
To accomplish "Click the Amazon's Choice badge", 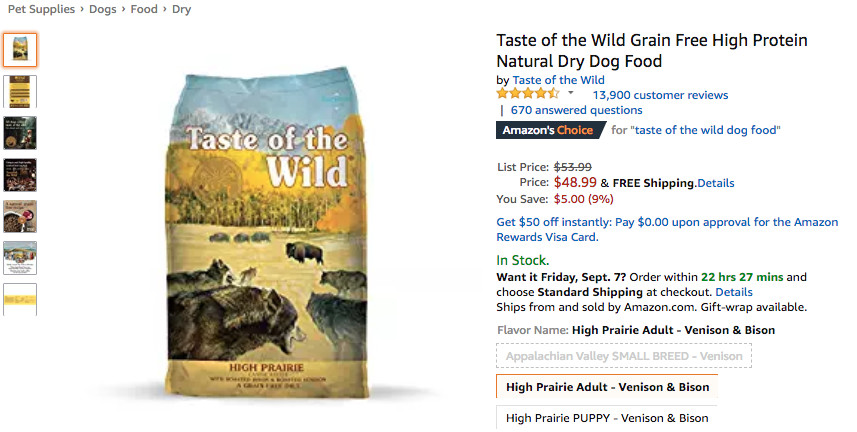I will point(549,130).
